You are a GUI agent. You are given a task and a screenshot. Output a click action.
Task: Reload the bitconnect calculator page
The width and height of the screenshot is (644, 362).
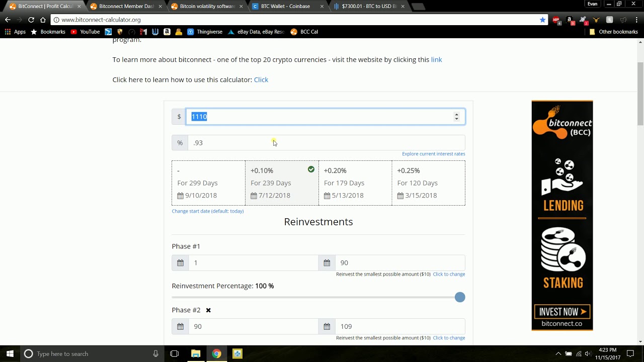click(x=31, y=20)
